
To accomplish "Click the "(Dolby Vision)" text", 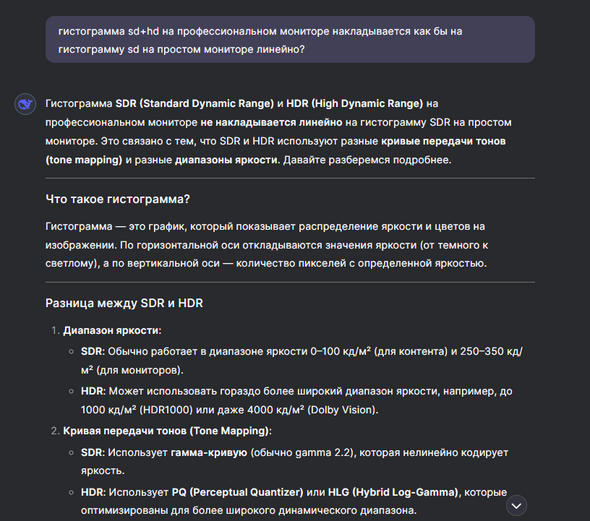I will point(343,410).
